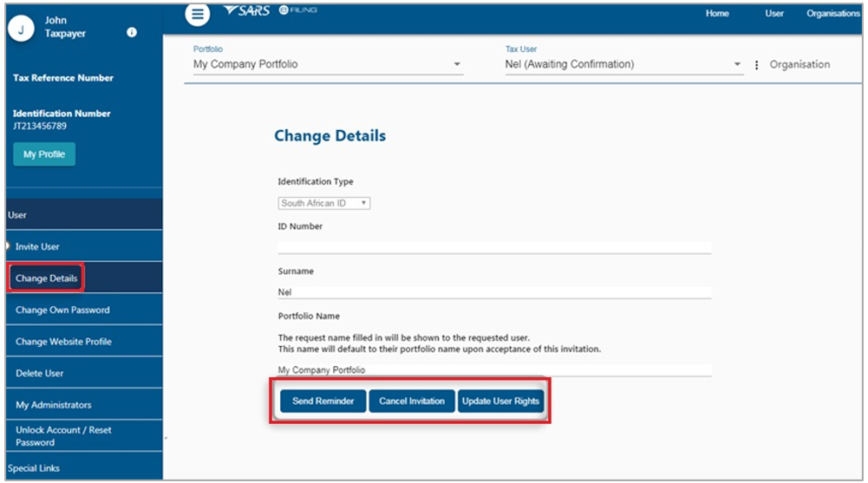Expand the Tax User dropdown

coord(623,64)
